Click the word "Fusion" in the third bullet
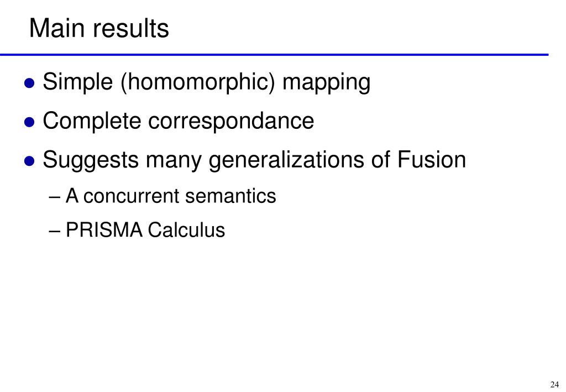Screen dimensions: 566x392 click(431, 159)
